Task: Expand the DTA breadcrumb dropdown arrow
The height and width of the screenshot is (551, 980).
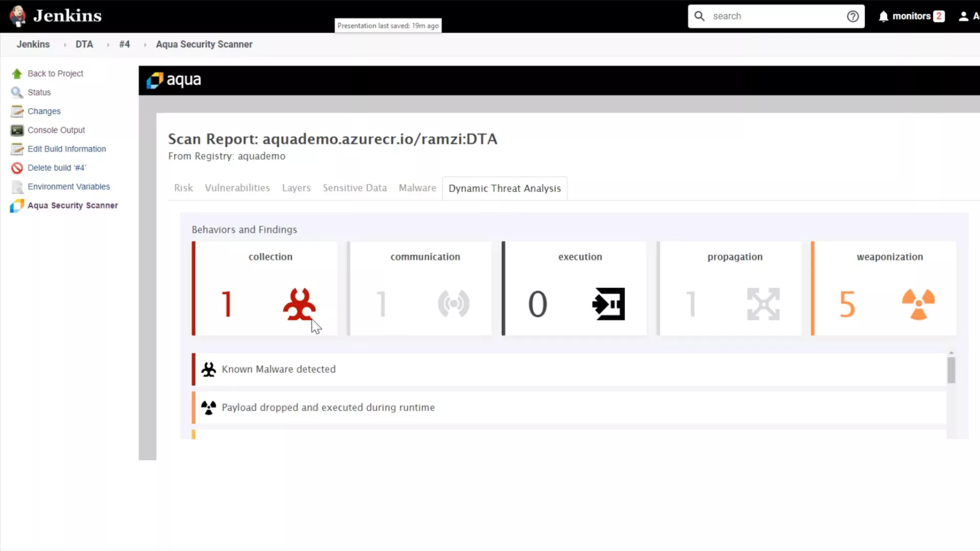Action: tap(108, 45)
